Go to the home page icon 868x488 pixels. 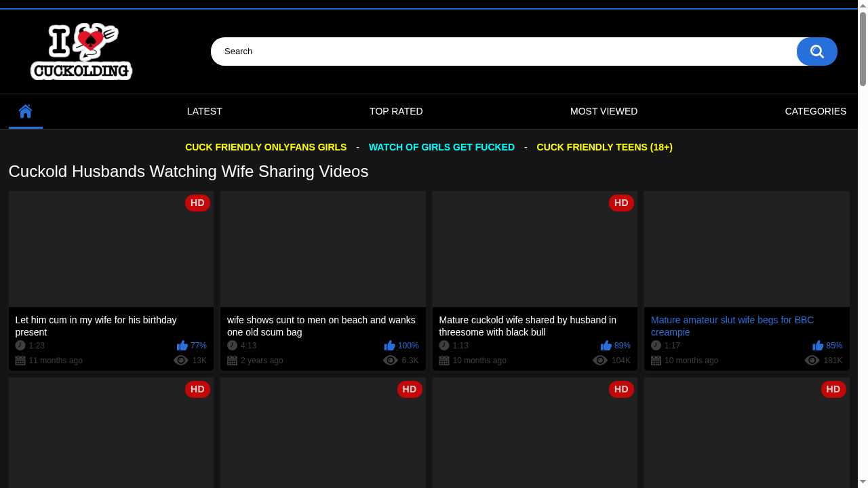[x=26, y=111]
